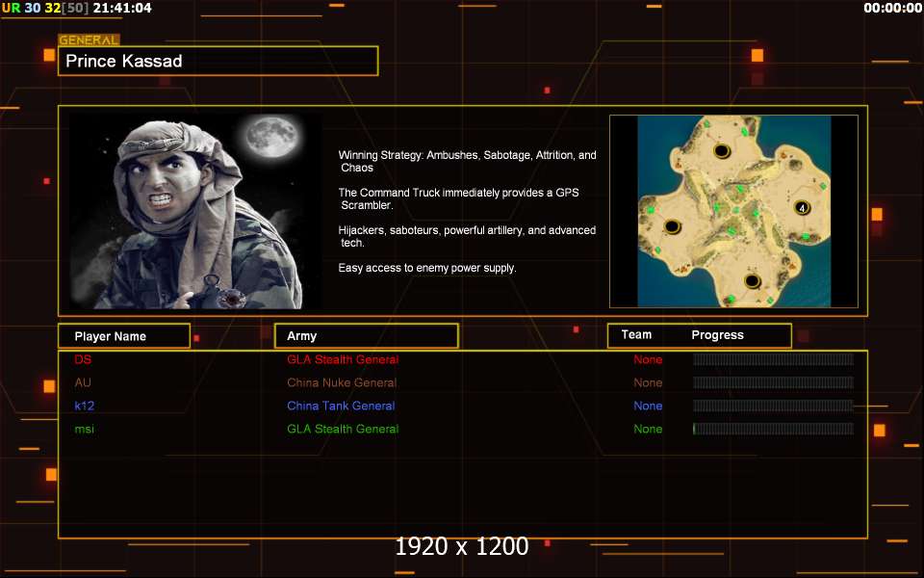Click the 00:00:00 timer at top right
924x578 pixels.
(x=892, y=8)
